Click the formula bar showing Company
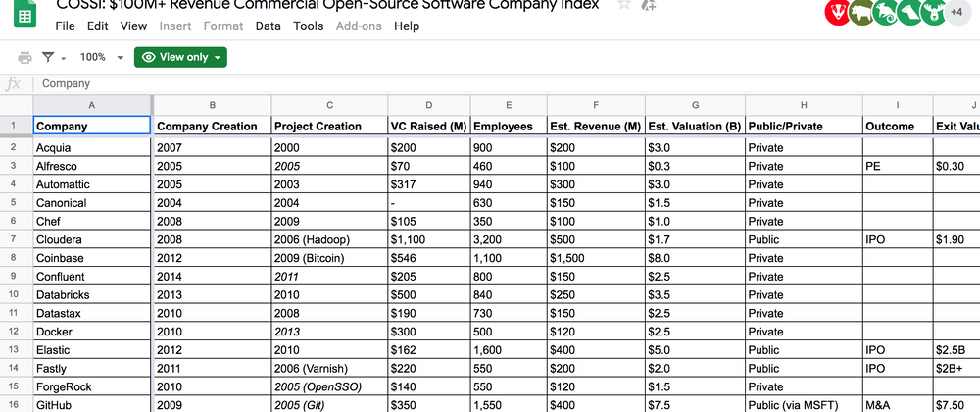Image resolution: width=980 pixels, height=412 pixels. pos(507,83)
